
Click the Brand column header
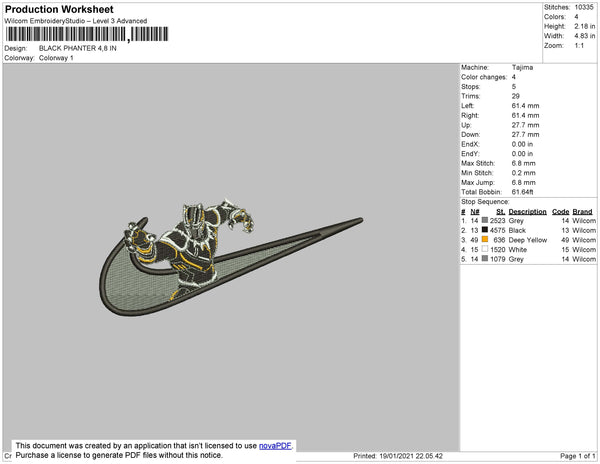583,212
